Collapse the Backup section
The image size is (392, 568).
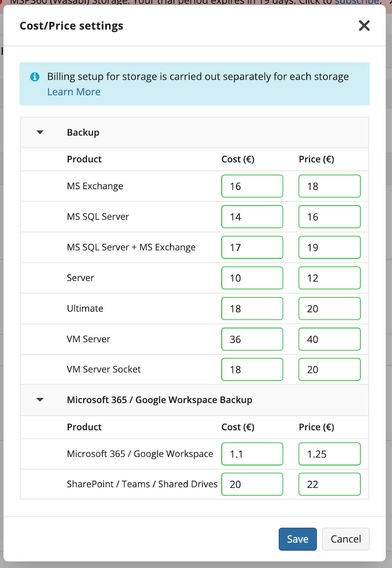point(40,132)
